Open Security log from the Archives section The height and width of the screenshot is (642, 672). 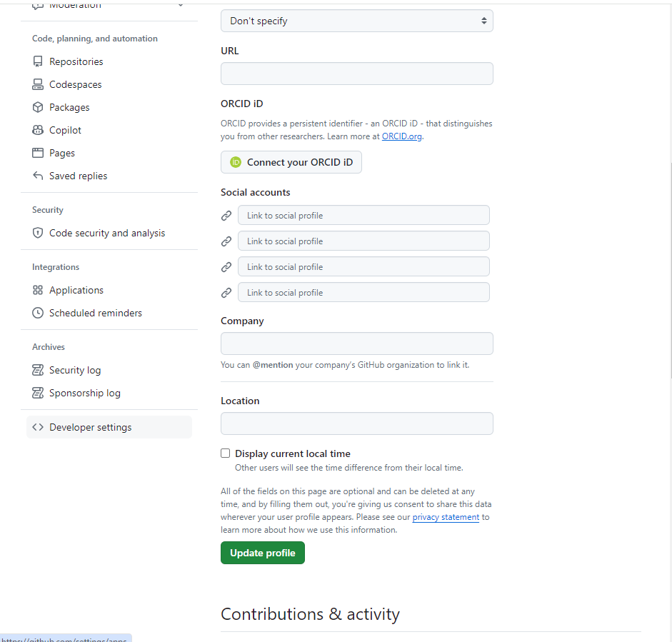[x=74, y=370]
